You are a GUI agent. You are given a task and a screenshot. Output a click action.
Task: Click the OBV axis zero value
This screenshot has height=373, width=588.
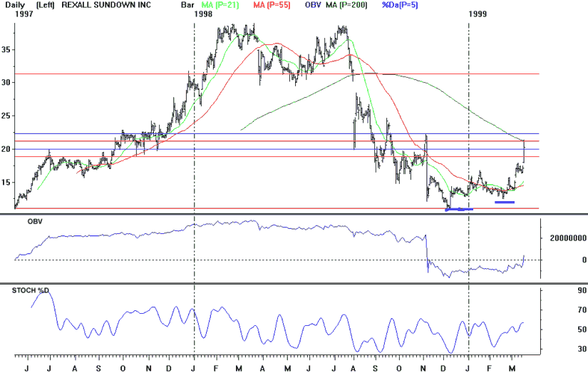[584, 260]
